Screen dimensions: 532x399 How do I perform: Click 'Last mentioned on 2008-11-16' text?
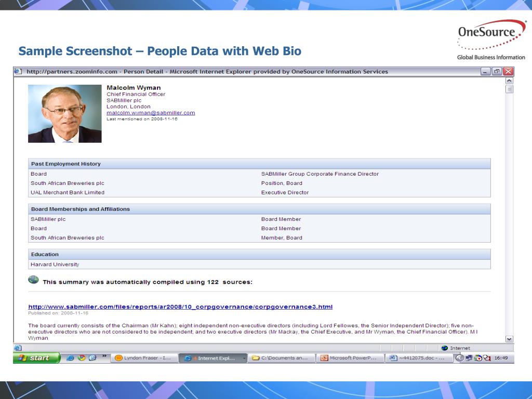[x=142, y=119]
